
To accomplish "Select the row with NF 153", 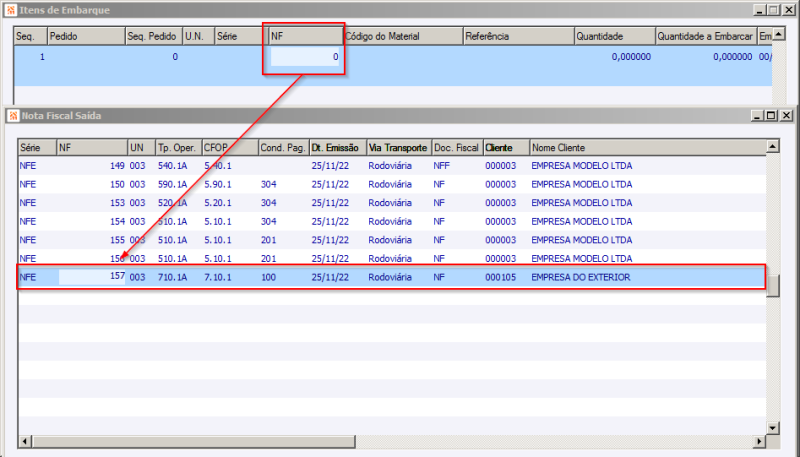I will click(x=392, y=203).
